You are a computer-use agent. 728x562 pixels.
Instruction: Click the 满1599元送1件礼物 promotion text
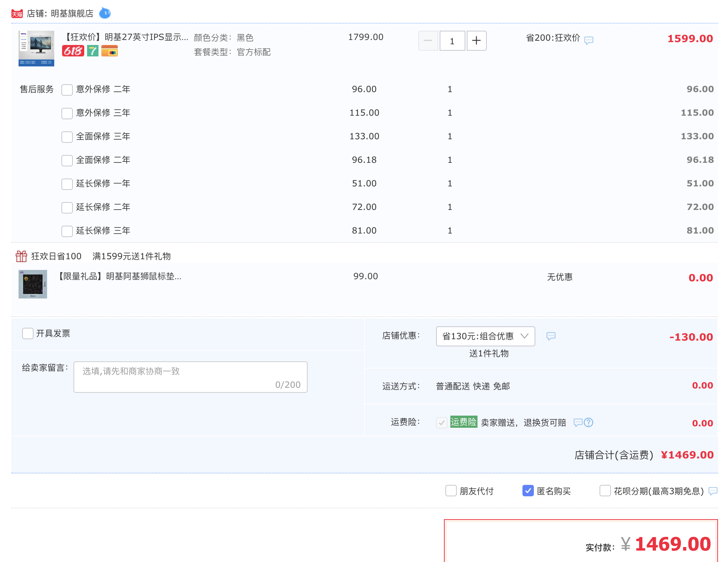131,256
